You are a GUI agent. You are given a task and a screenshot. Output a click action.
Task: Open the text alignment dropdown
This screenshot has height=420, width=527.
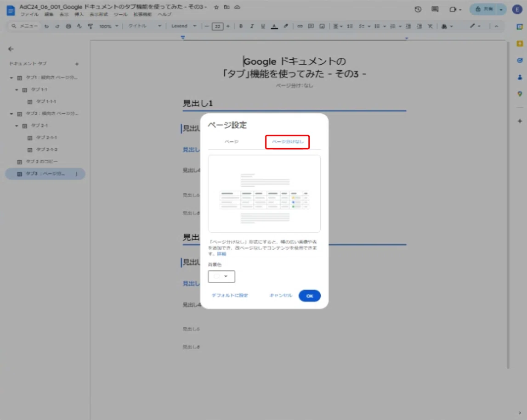click(x=337, y=26)
